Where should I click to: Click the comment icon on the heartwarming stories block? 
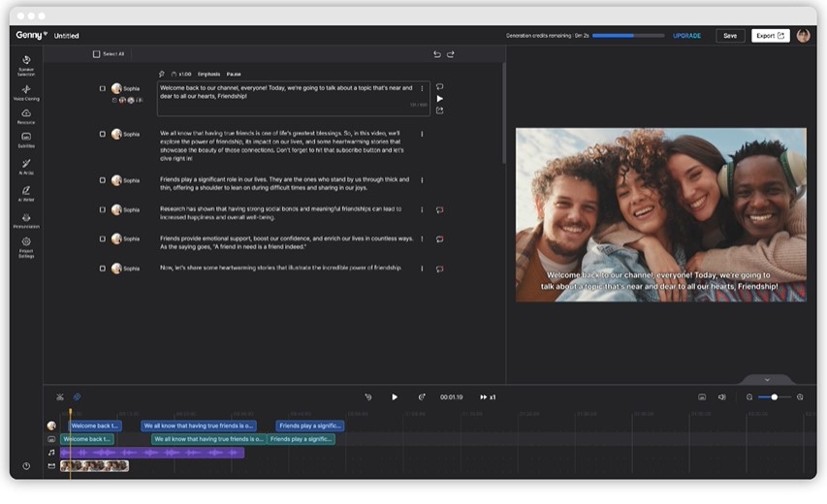pyautogui.click(x=439, y=268)
